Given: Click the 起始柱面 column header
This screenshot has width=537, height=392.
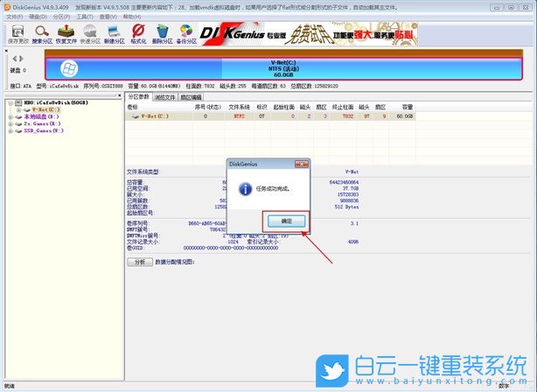Looking at the screenshot, I should click(x=283, y=108).
